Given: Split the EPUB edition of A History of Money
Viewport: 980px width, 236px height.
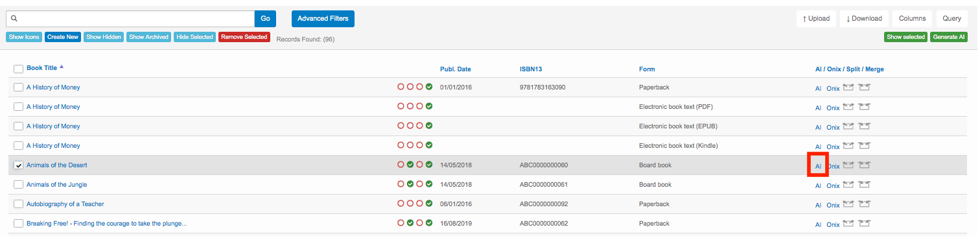Looking at the screenshot, I should (x=848, y=126).
